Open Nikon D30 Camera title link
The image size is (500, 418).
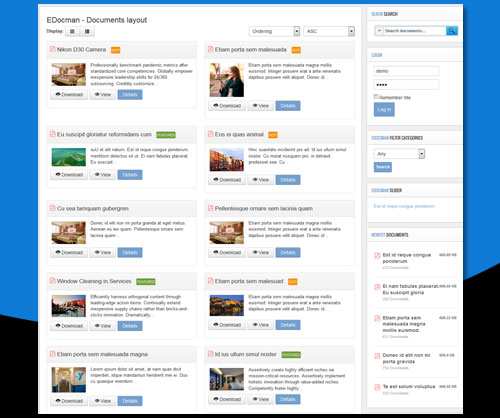pyautogui.click(x=81, y=49)
